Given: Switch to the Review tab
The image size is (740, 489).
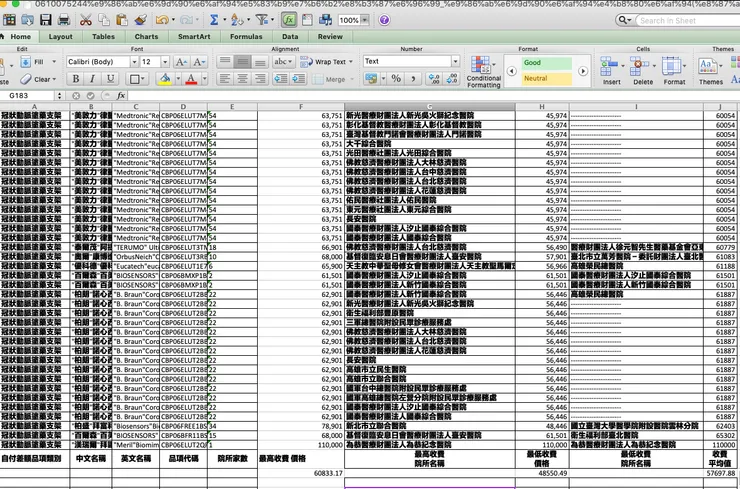Looking at the screenshot, I should click(x=330, y=36).
